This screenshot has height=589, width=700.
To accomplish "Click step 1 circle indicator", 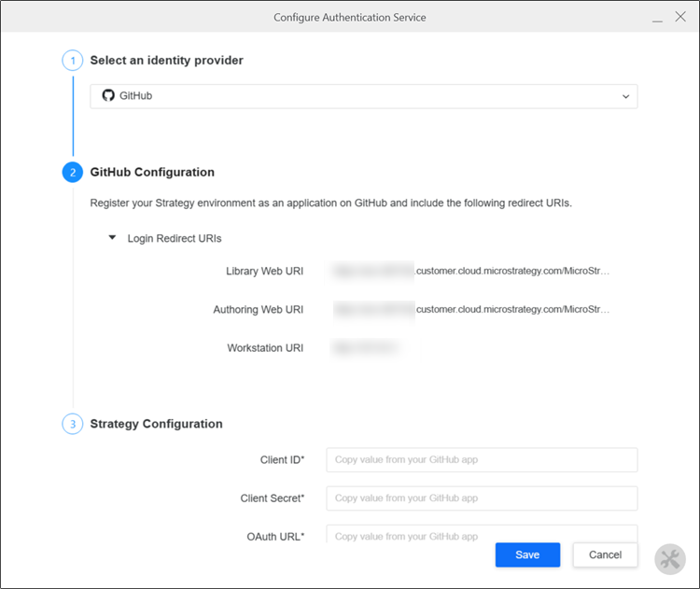I will point(72,61).
